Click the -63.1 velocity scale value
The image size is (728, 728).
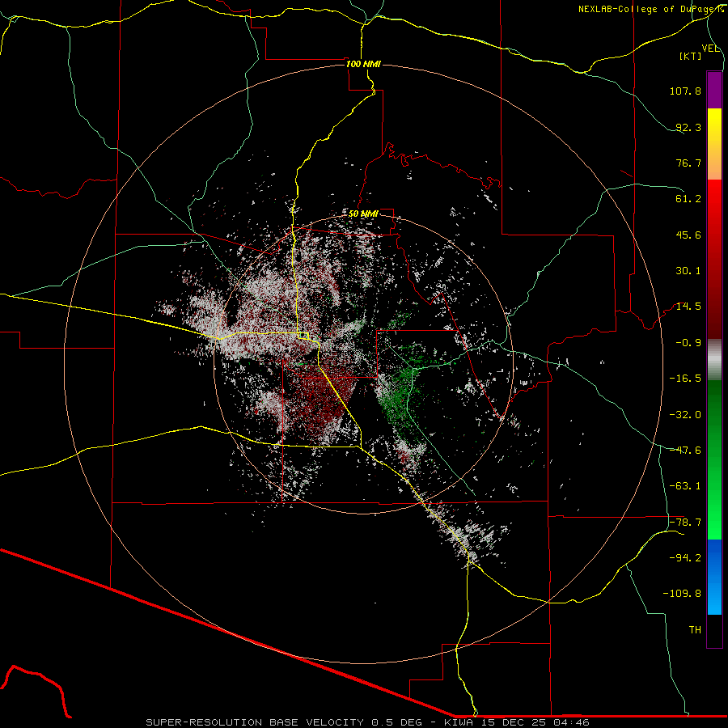click(685, 486)
